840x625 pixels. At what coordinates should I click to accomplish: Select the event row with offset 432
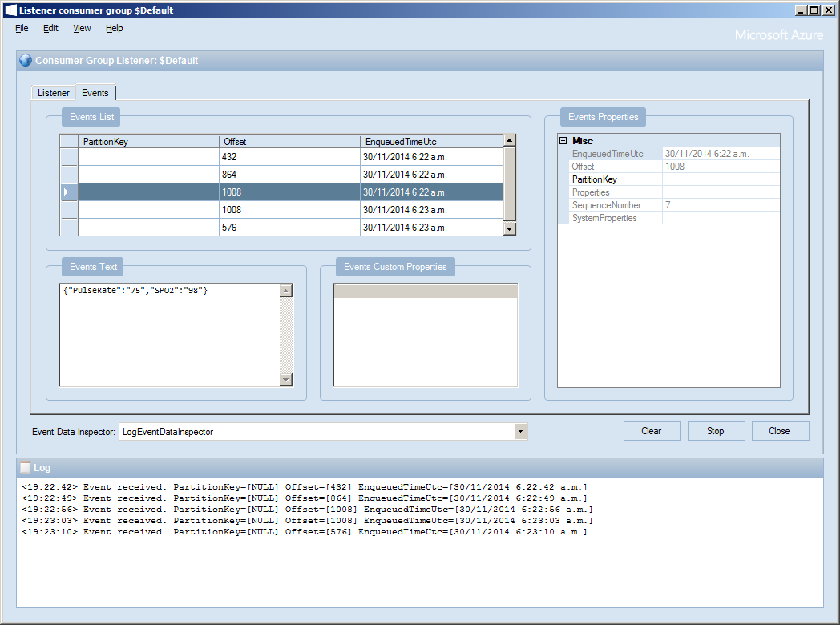tap(289, 157)
